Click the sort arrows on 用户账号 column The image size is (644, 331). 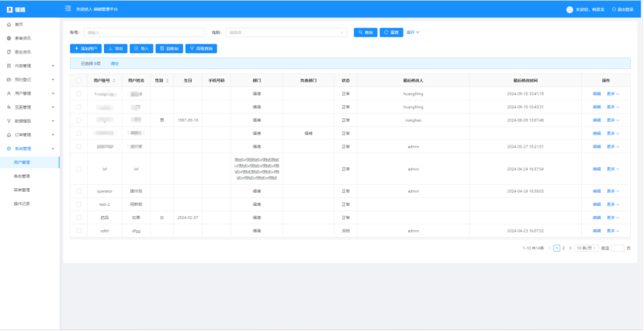(115, 80)
